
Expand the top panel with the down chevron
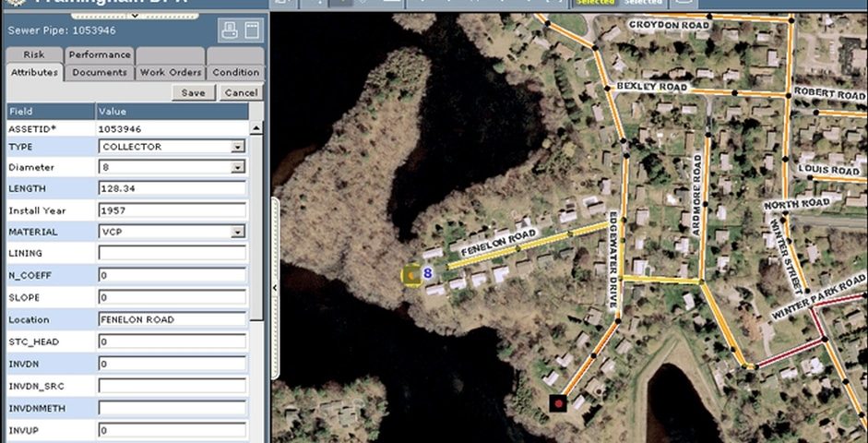coord(134,16)
